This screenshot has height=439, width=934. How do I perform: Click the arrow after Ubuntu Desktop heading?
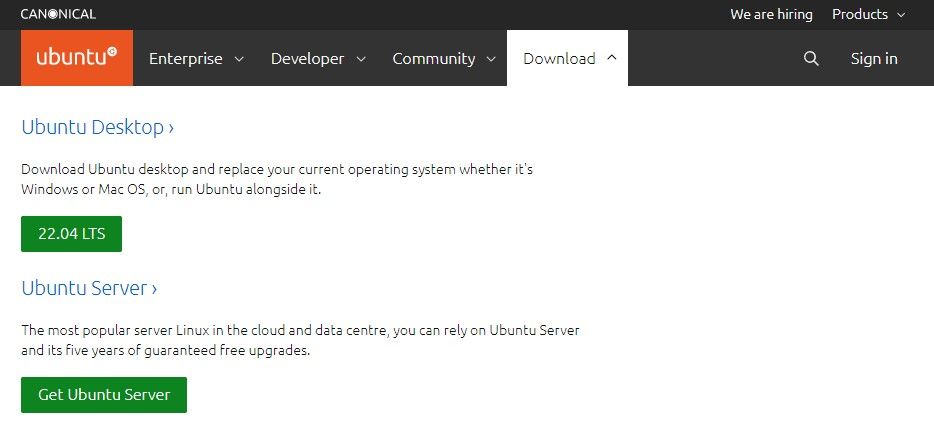point(171,128)
